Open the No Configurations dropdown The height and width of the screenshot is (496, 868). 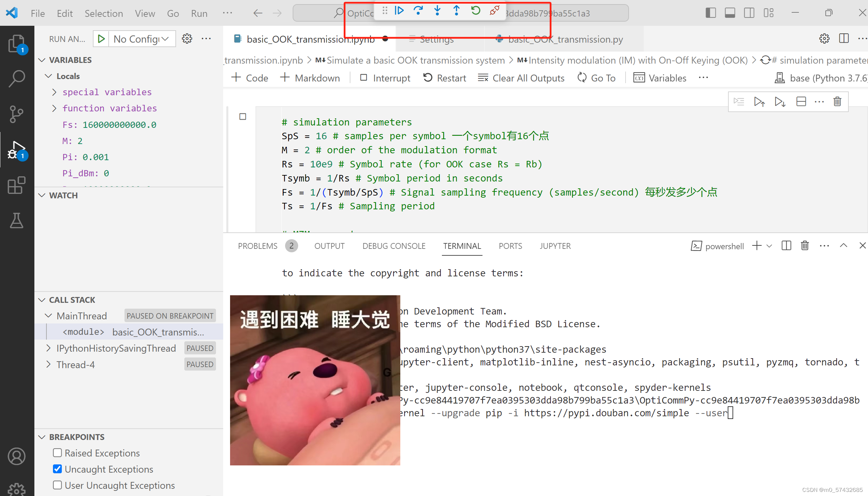(141, 38)
